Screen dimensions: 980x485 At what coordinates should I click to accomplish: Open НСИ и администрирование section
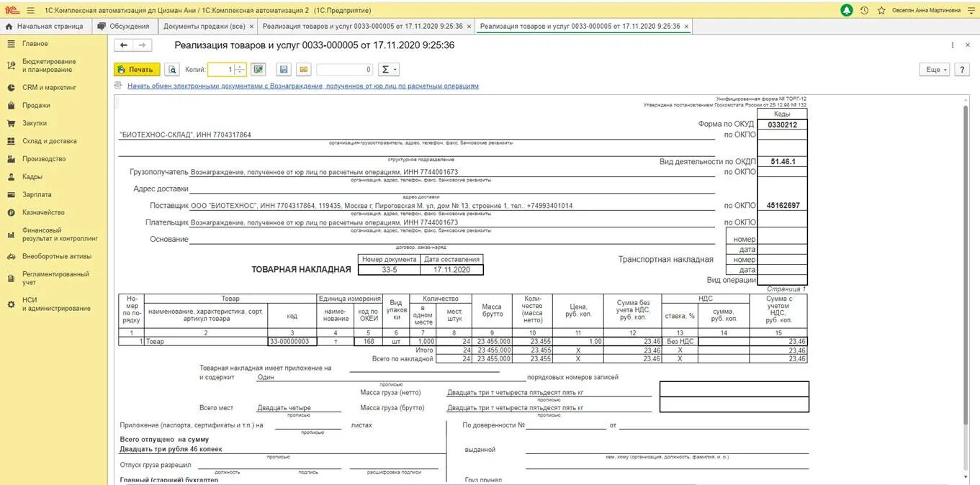(54, 304)
